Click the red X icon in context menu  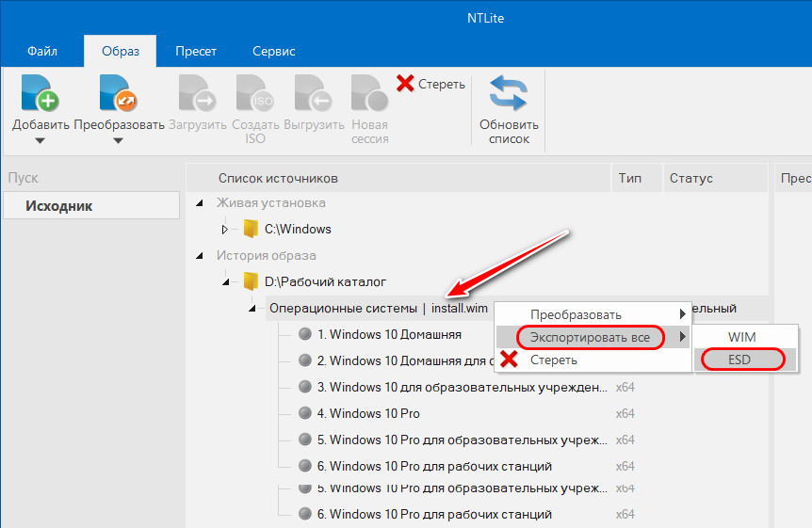coord(509,360)
